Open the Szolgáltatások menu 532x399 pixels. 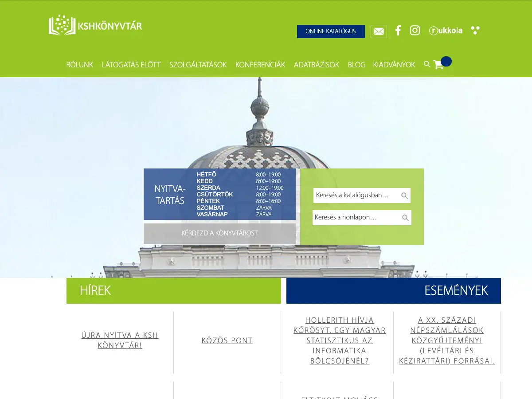coord(198,65)
